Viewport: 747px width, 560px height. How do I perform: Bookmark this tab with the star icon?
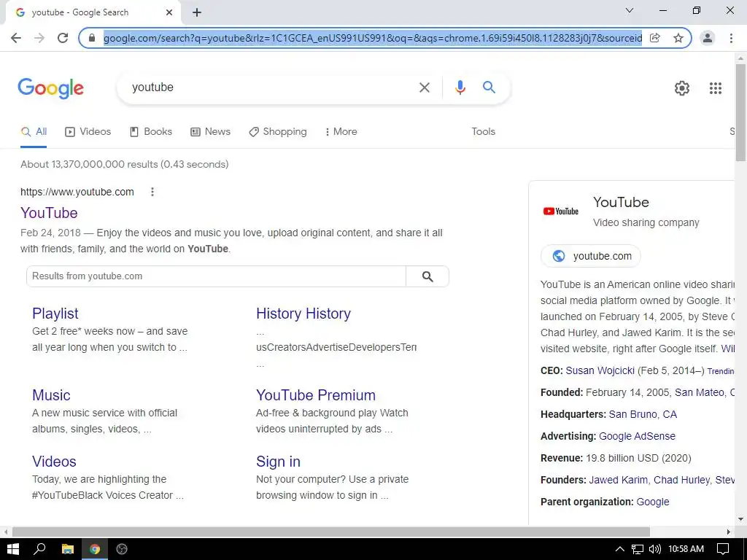[x=678, y=38]
